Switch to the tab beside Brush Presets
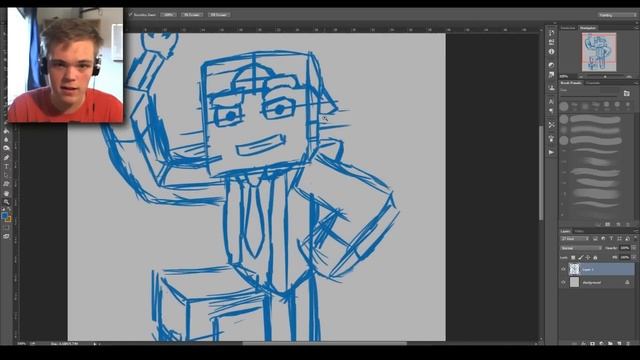This screenshot has height=360, width=640. 593,83
